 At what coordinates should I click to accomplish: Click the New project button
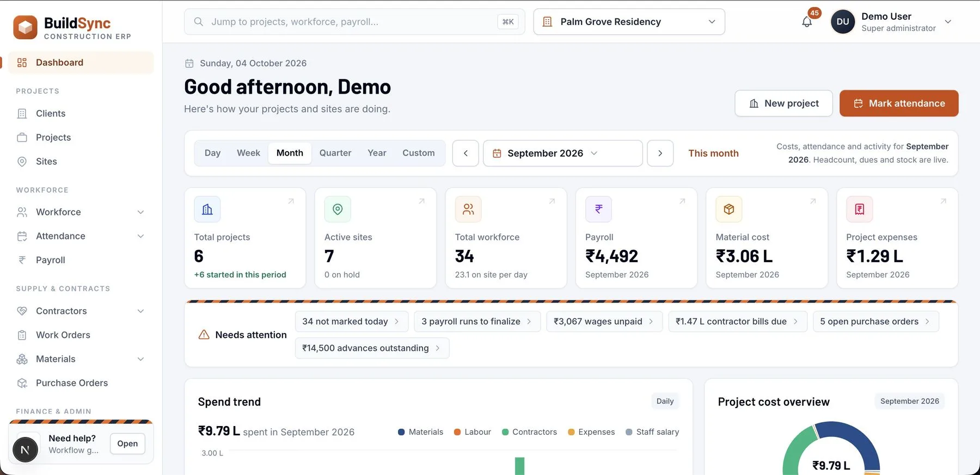(783, 103)
